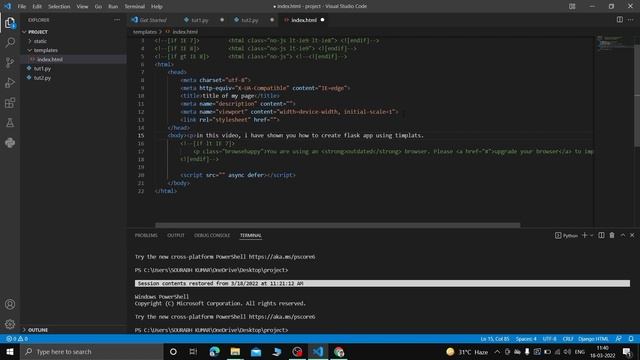Open the Explorer view in activity bar
The width and height of the screenshot is (640, 360).
tap(10, 23)
